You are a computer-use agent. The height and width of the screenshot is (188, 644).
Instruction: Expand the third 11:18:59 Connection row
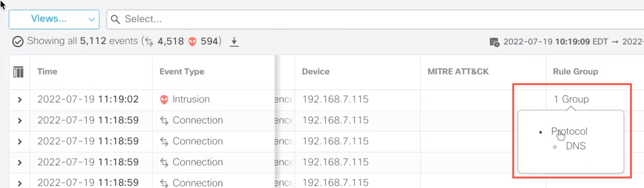[x=20, y=163]
